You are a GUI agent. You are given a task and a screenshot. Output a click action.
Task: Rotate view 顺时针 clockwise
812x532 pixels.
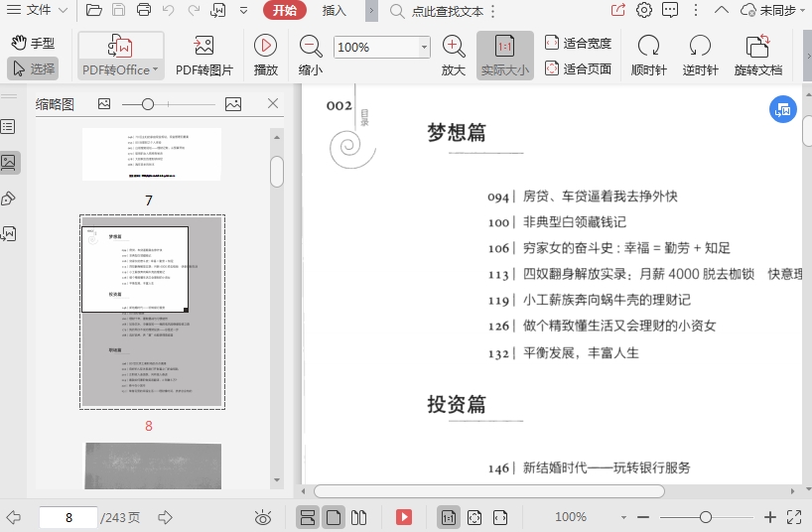648,56
